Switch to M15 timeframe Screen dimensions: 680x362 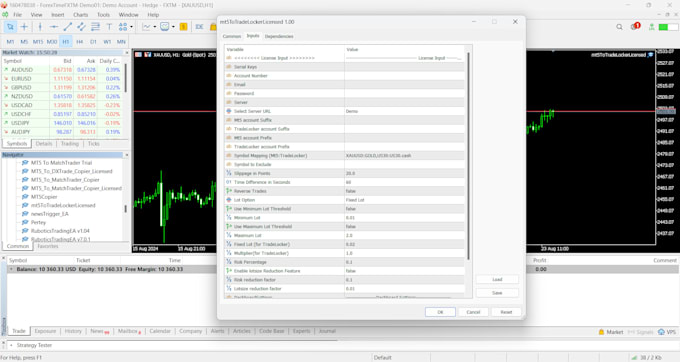[38, 42]
